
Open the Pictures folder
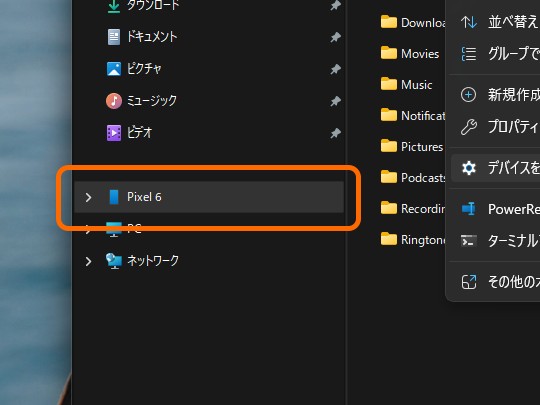point(412,146)
